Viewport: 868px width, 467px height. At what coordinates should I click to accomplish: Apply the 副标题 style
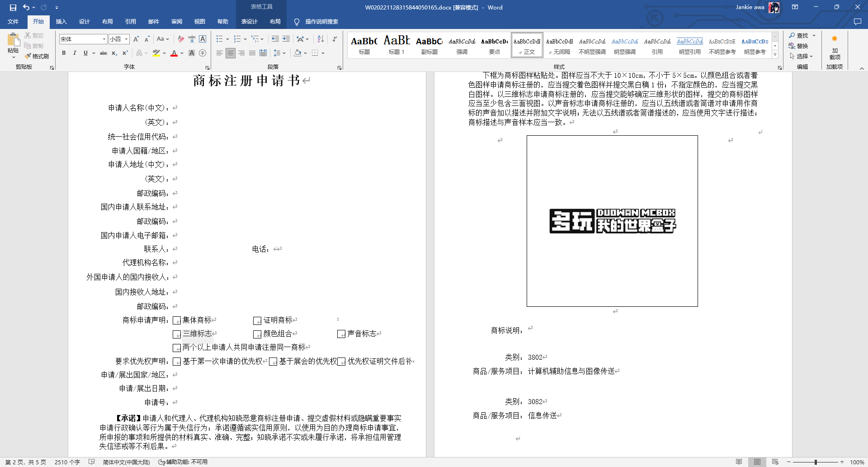[429, 45]
